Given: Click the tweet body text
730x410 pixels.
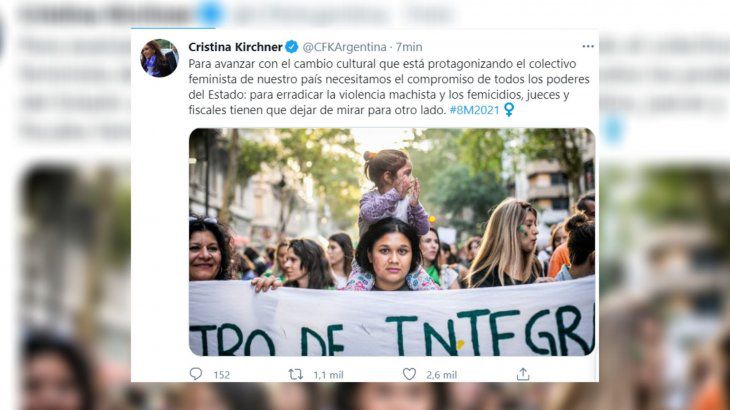Looking at the screenshot, I should 389,87.
